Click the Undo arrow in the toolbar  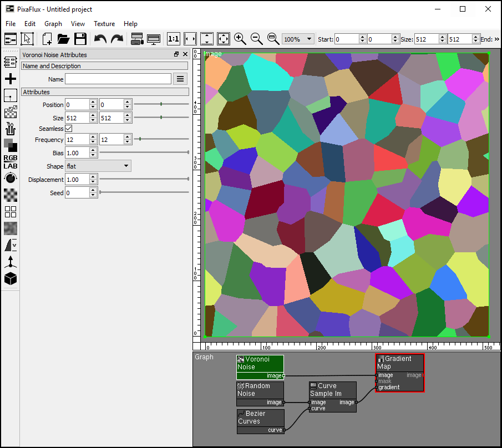point(100,39)
